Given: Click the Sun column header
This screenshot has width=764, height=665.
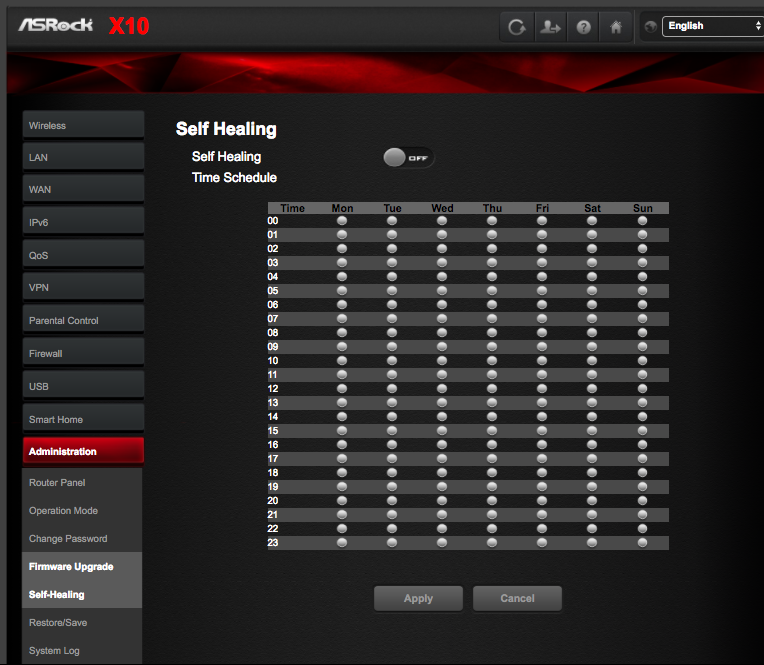Looking at the screenshot, I should tap(643, 208).
